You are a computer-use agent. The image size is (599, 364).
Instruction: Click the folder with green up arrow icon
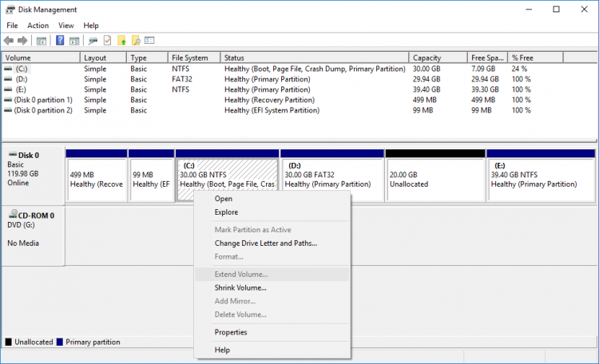(122, 41)
